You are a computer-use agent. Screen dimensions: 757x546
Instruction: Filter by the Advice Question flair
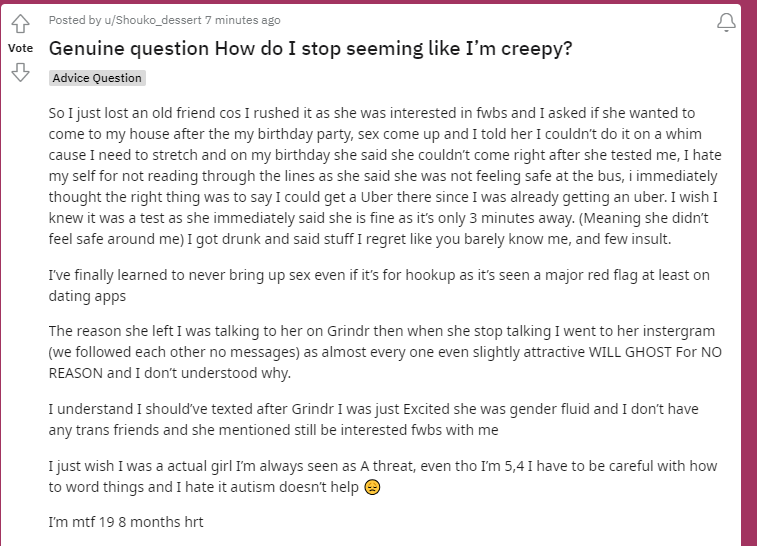point(97,78)
